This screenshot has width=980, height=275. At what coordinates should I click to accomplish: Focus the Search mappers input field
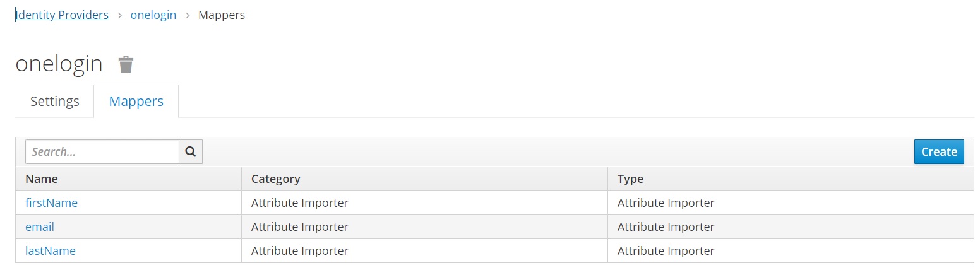pos(102,152)
